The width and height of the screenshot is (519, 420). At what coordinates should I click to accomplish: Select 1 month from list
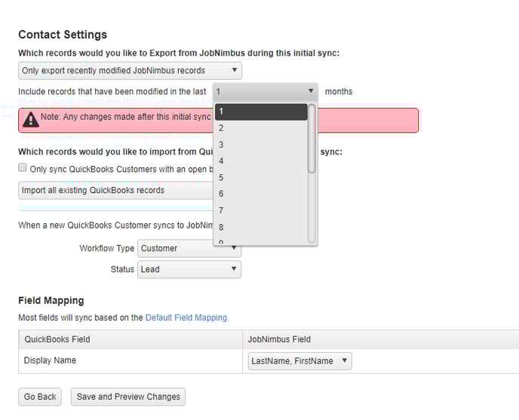(x=261, y=112)
